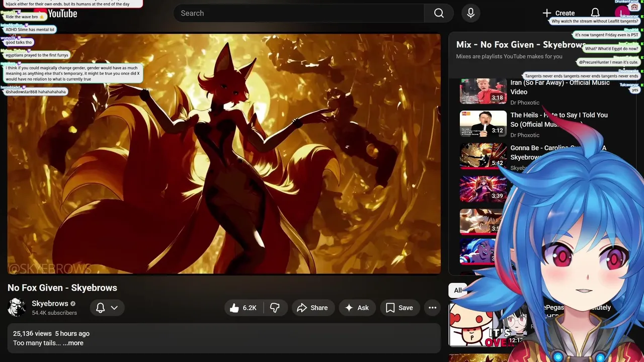644x362 pixels.
Task: Play the Iran (So Far Away) video thumbnail
Action: click(x=483, y=91)
